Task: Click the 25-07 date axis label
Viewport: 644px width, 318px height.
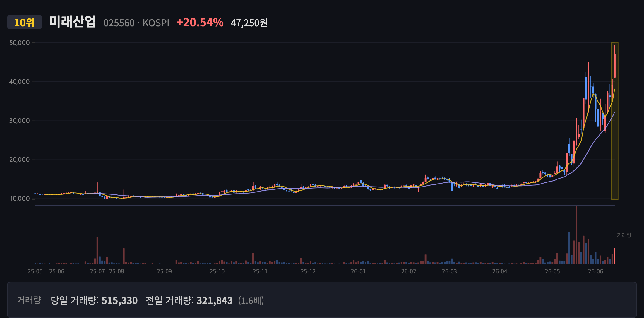Action: coord(97,271)
